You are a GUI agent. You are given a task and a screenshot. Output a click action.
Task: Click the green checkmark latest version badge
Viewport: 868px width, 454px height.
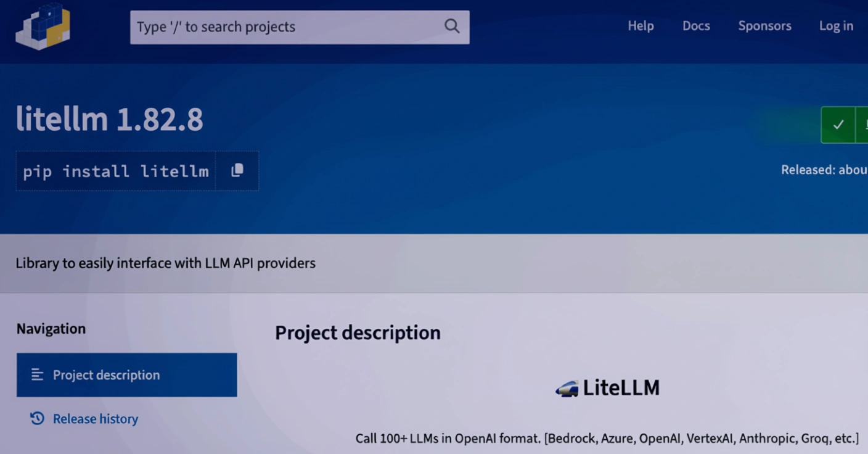pos(838,125)
